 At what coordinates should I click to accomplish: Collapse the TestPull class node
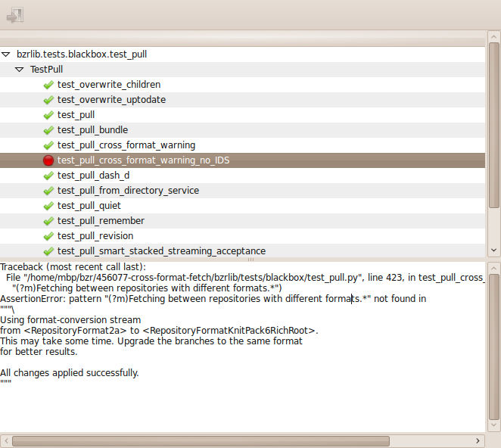[19, 70]
